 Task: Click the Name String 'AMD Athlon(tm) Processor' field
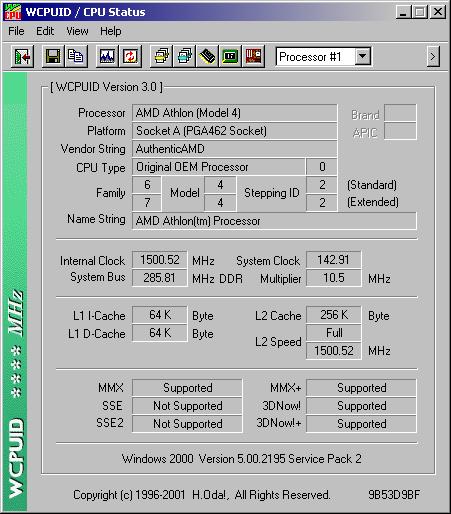point(274,221)
